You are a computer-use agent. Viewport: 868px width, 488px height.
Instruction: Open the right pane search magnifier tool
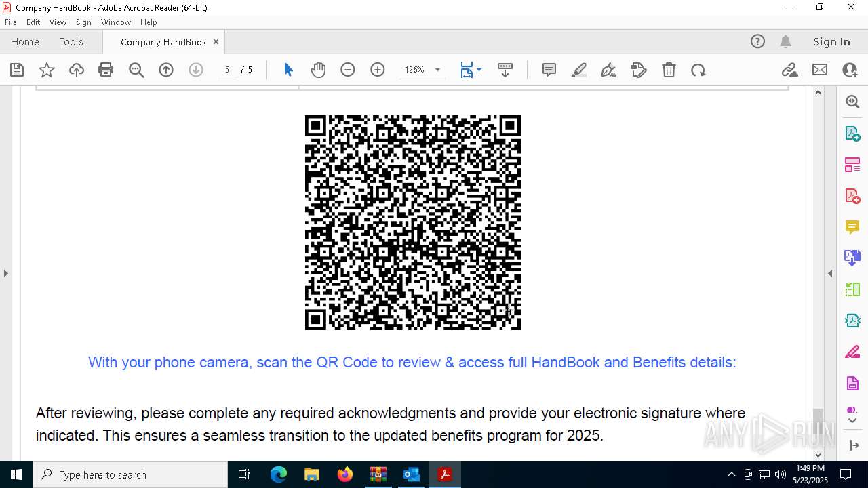point(852,102)
